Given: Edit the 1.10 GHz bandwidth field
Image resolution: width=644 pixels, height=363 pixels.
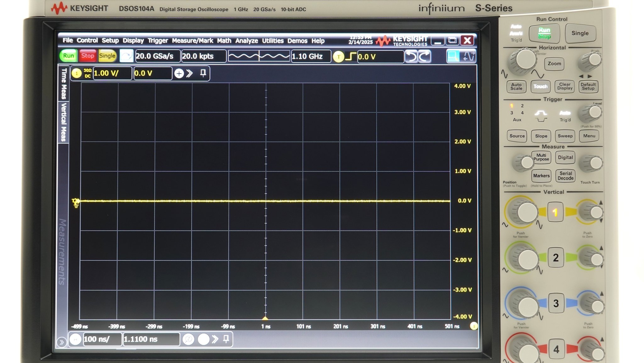Looking at the screenshot, I should pos(311,56).
